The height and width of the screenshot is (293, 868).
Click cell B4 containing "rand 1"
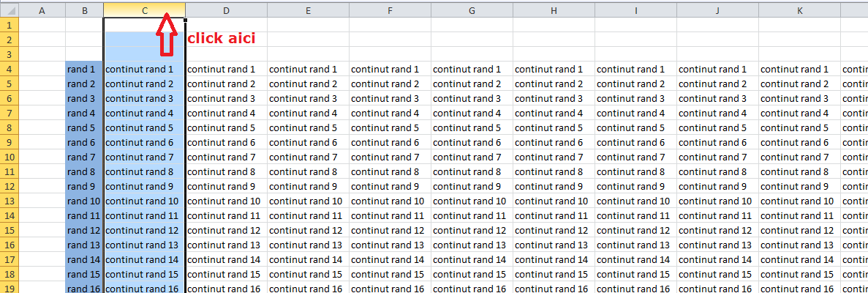83,69
